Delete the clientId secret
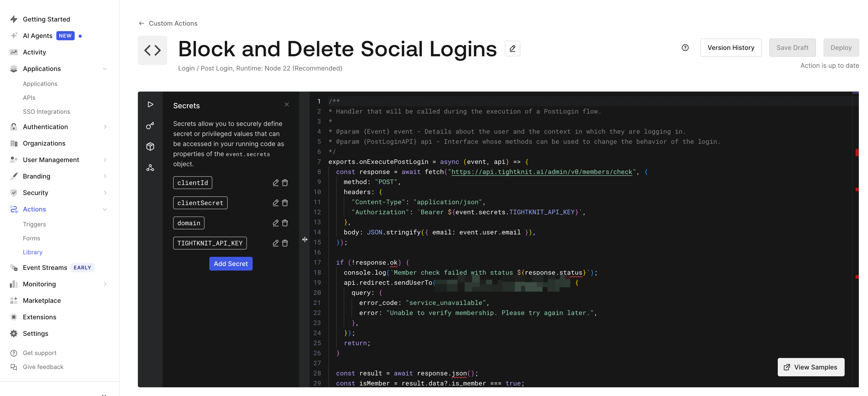This screenshot has width=868, height=396. coord(285,182)
